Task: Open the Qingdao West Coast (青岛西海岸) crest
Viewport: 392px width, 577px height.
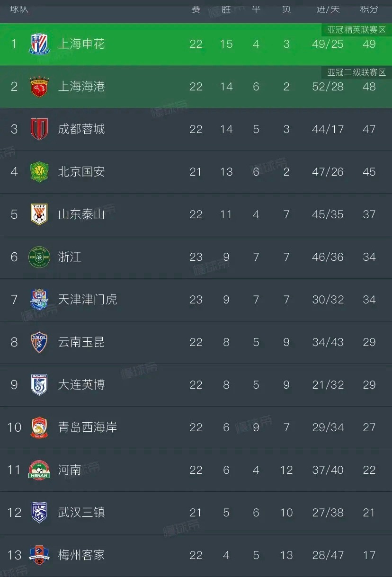Action: tap(39, 427)
